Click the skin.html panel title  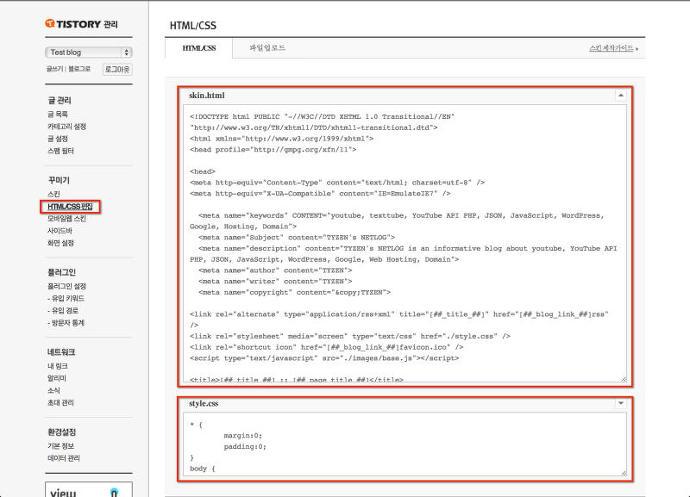(x=206, y=95)
